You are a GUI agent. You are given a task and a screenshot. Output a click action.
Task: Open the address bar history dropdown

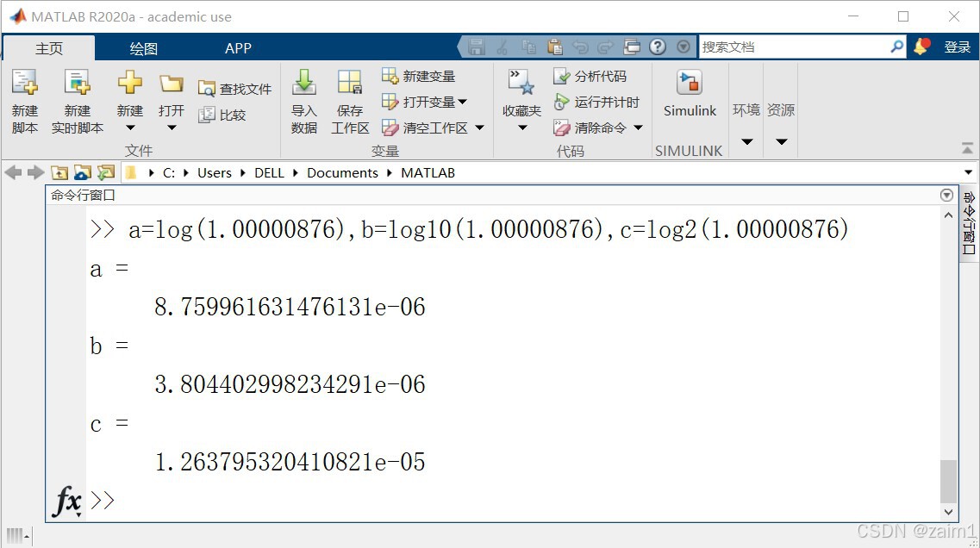(x=968, y=172)
